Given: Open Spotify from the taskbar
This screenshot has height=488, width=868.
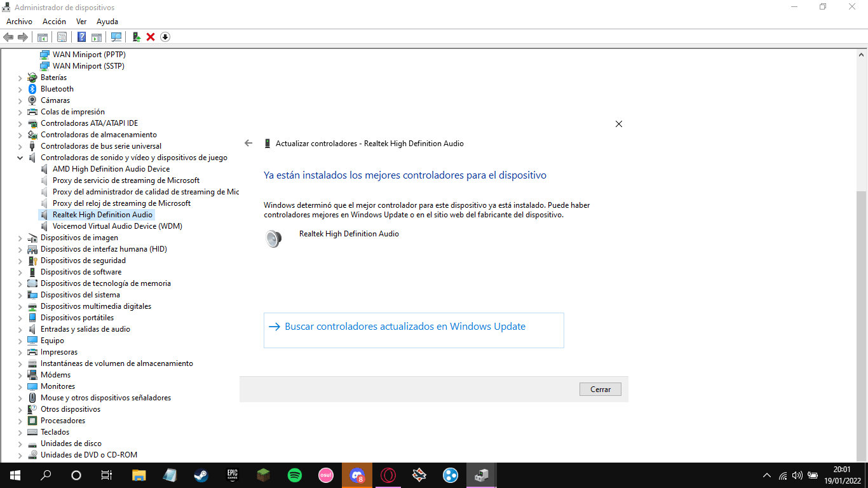Looking at the screenshot, I should pyautogui.click(x=294, y=475).
